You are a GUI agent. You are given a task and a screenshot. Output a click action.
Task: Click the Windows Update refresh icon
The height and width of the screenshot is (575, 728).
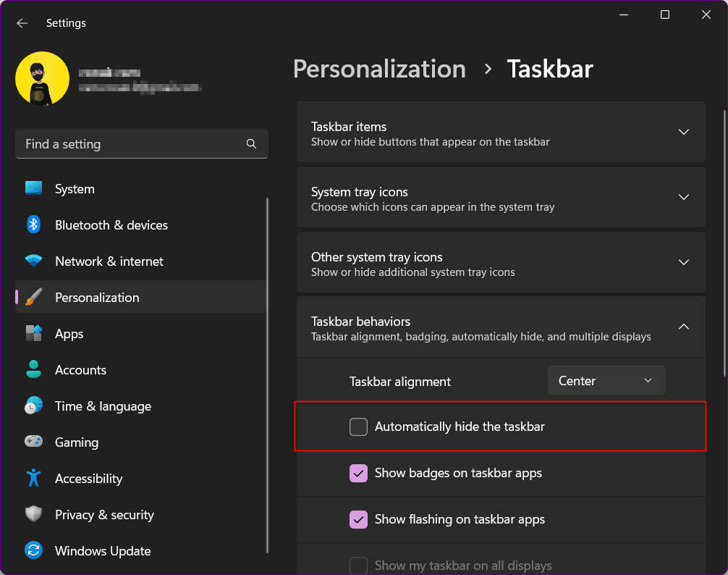click(x=33, y=550)
